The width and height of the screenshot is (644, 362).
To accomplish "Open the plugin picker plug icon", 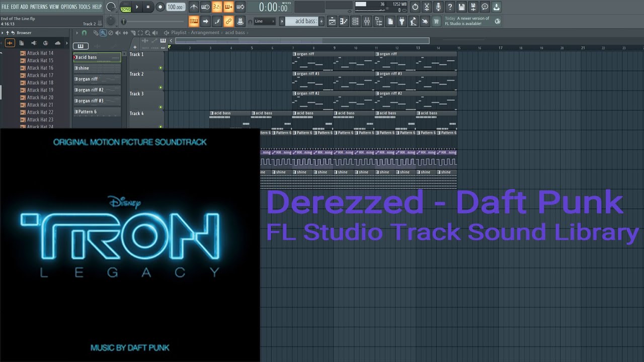I will pos(401,21).
